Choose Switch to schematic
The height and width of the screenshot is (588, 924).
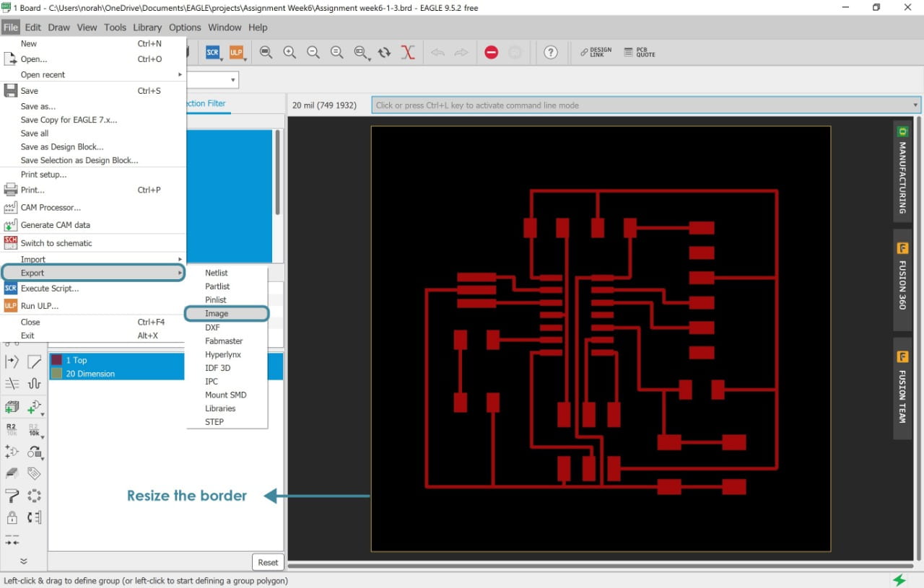tap(93, 243)
